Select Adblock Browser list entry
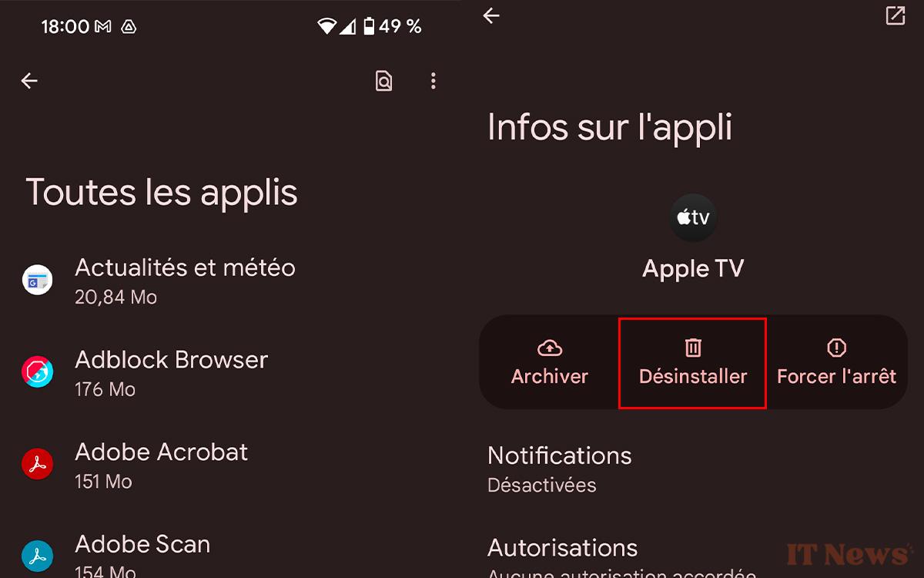The image size is (924, 578). point(231,373)
